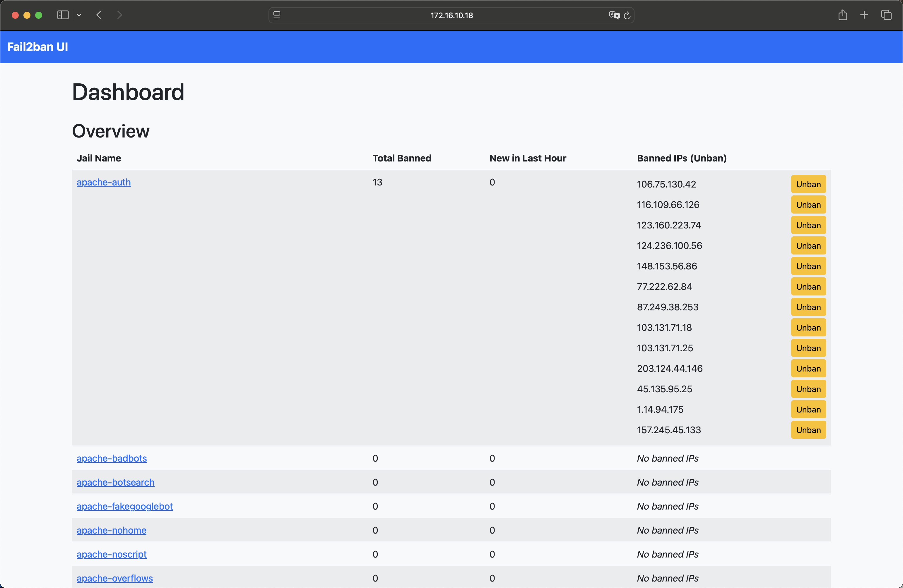Unban IP 106.75.130.42
The height and width of the screenshot is (588, 903).
(808, 184)
